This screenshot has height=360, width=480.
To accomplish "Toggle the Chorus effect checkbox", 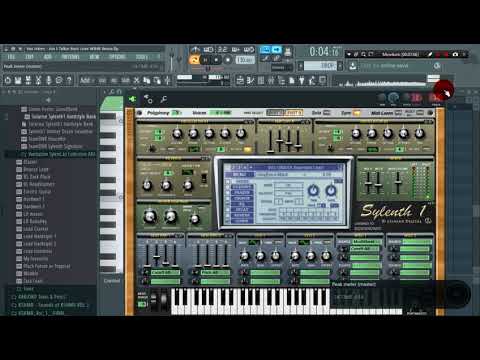I will (x=228, y=198).
